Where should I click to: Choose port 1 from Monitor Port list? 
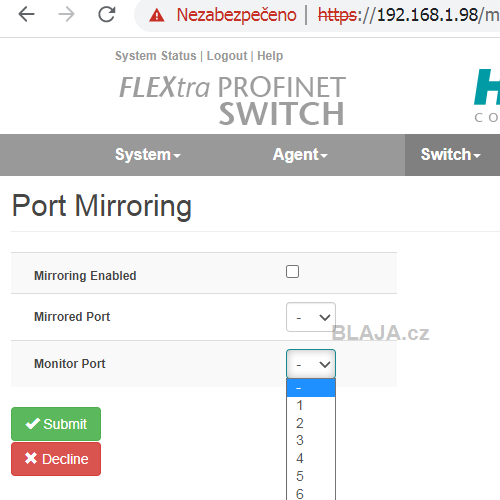click(311, 405)
